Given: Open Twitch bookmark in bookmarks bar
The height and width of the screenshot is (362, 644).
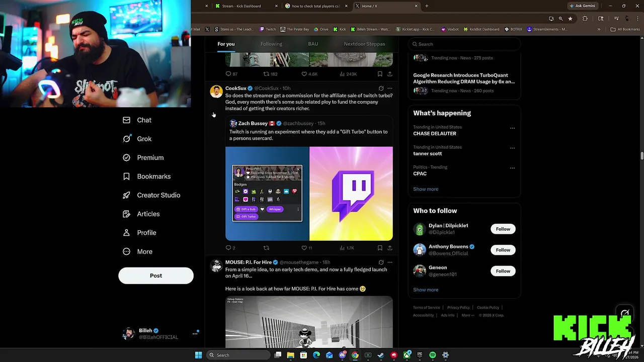Looking at the screenshot, I should tap(268, 29).
